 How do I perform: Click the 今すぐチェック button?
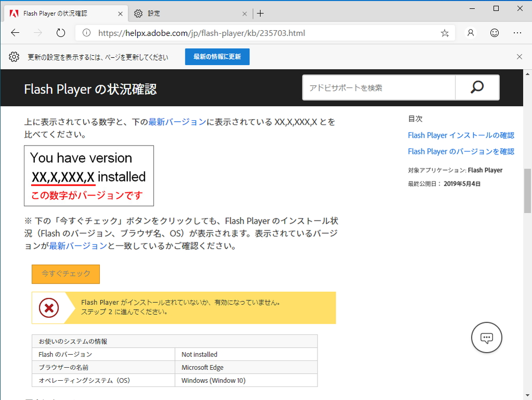tap(65, 274)
